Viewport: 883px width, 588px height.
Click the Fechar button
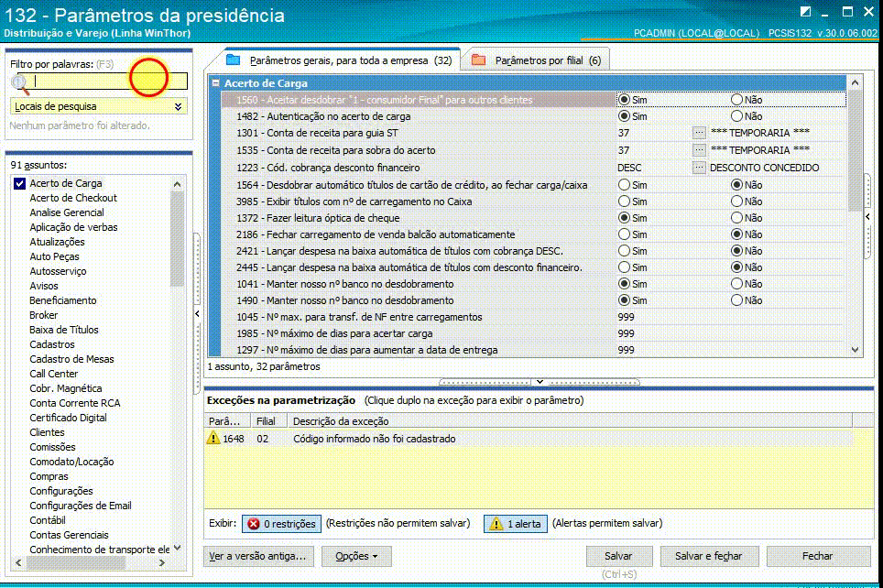[x=818, y=556]
